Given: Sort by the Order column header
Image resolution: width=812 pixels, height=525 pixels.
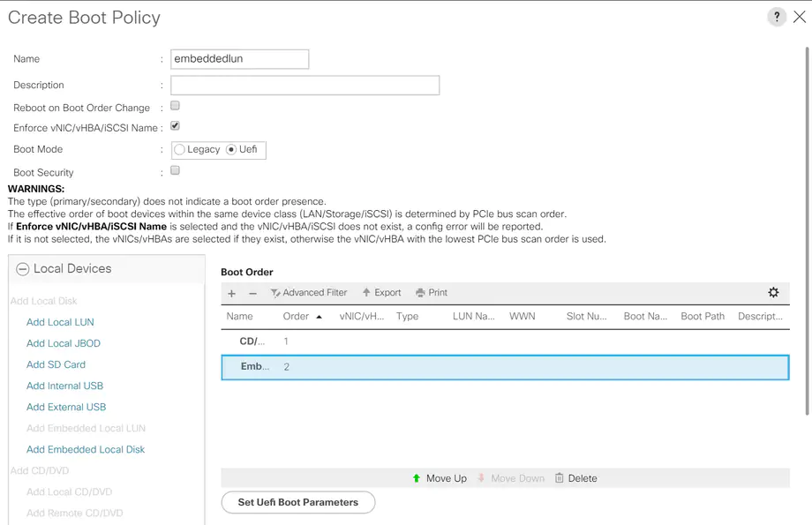Looking at the screenshot, I should [297, 317].
